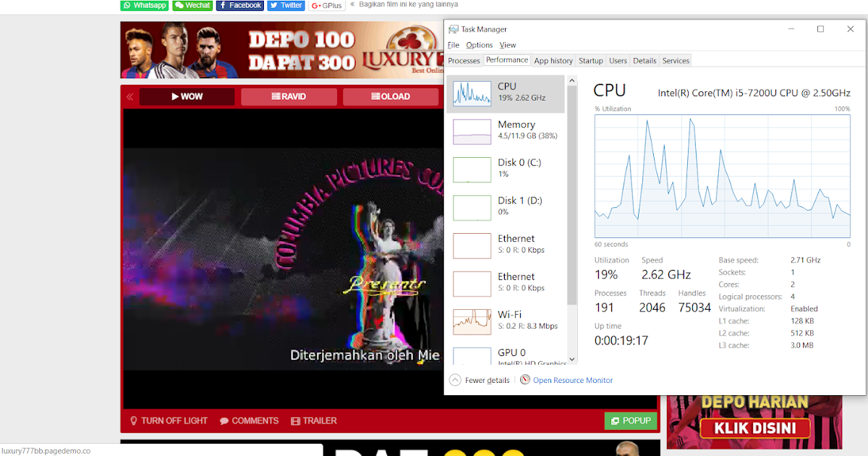
Task: Open the COMMENTS section link
Action: click(x=250, y=421)
